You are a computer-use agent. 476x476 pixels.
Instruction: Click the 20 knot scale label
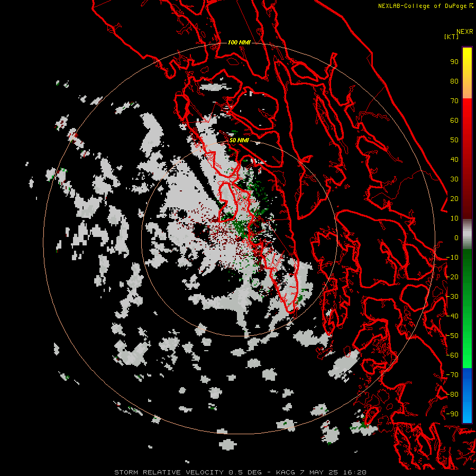(454, 198)
